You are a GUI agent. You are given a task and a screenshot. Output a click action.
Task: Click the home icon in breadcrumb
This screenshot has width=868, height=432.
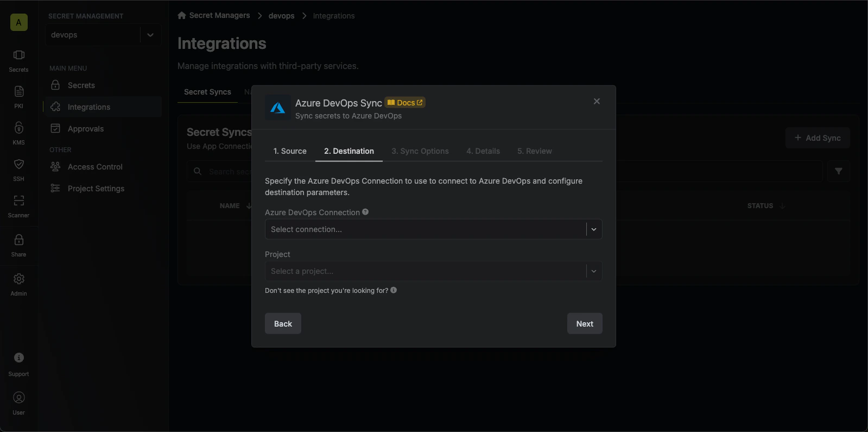click(x=182, y=15)
